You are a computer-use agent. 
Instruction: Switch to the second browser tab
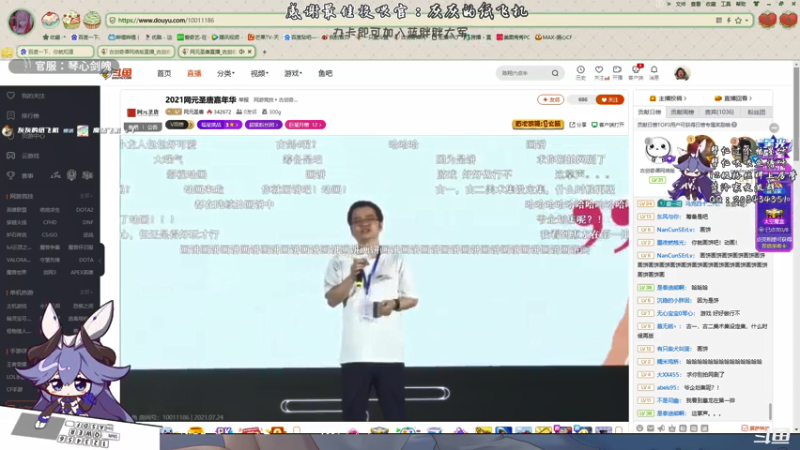click(x=136, y=52)
